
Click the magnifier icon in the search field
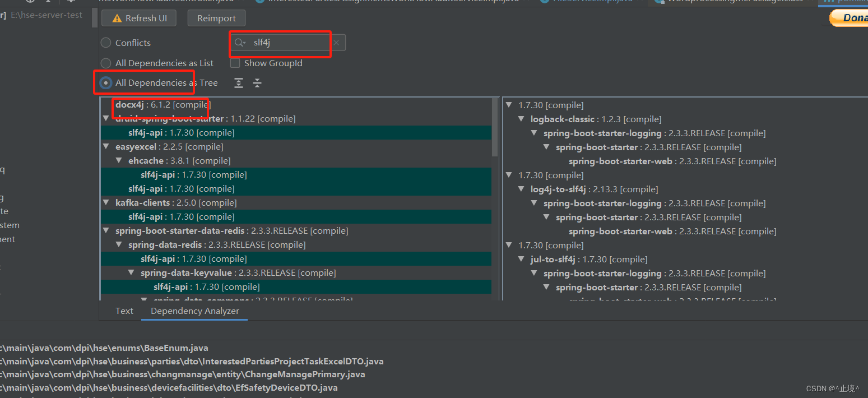click(240, 43)
